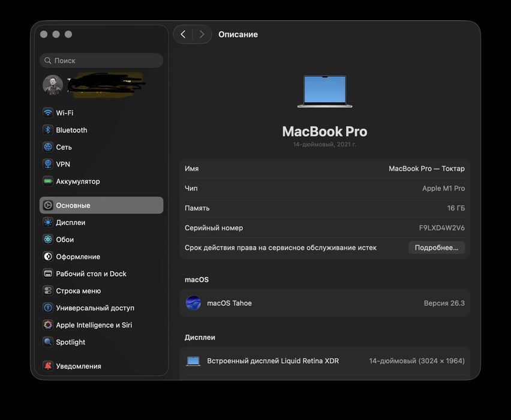The width and height of the screenshot is (511, 420).
Task: Click the Чип row label
Action: coord(191,188)
